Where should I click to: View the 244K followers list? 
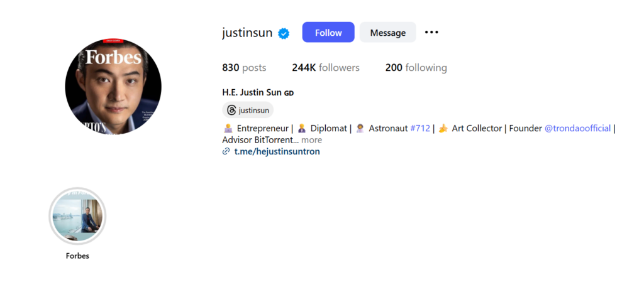click(326, 68)
